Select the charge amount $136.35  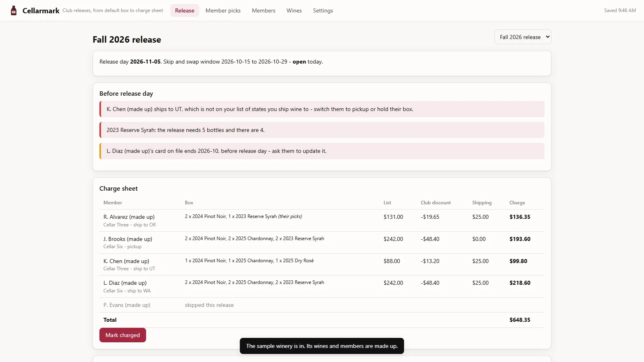click(520, 217)
